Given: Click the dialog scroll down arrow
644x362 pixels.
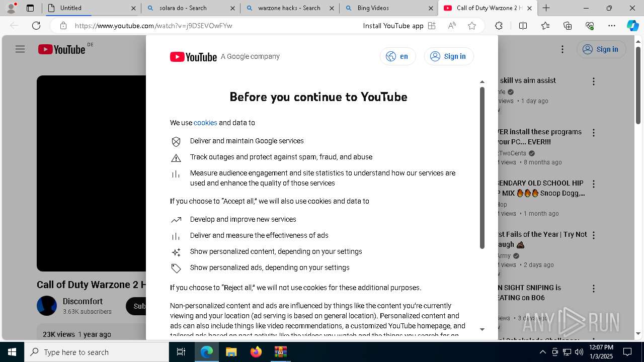Looking at the screenshot, I should 482,329.
